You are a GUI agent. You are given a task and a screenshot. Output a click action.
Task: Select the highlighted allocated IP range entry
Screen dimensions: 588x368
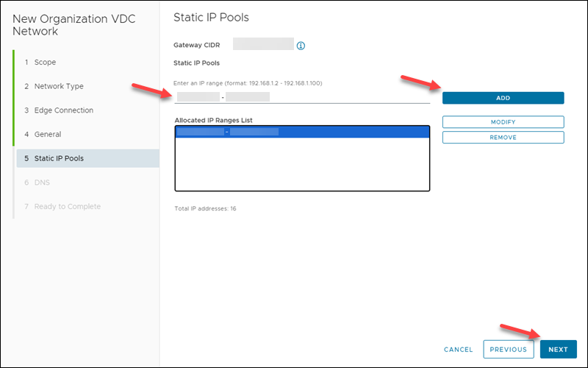[x=302, y=132]
